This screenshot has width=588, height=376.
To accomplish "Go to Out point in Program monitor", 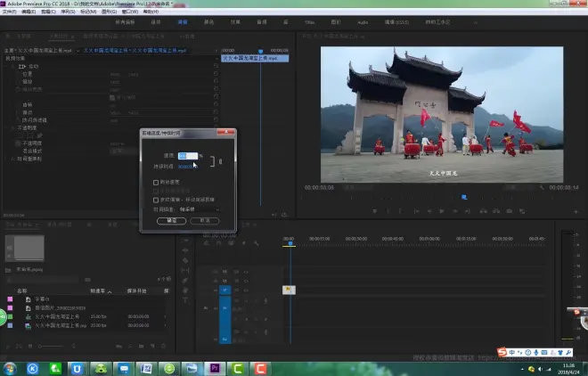I will coord(468,211).
